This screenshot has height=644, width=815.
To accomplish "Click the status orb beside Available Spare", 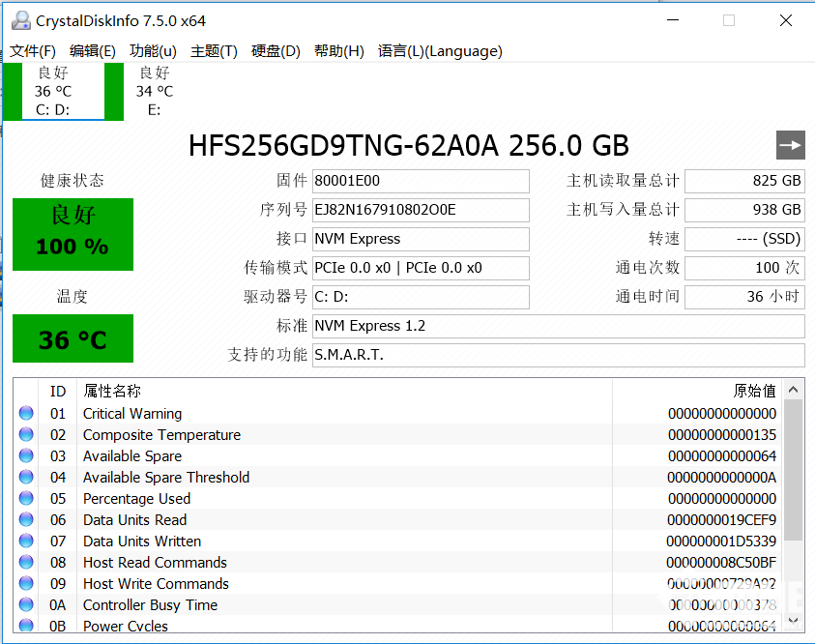I will click(26, 456).
